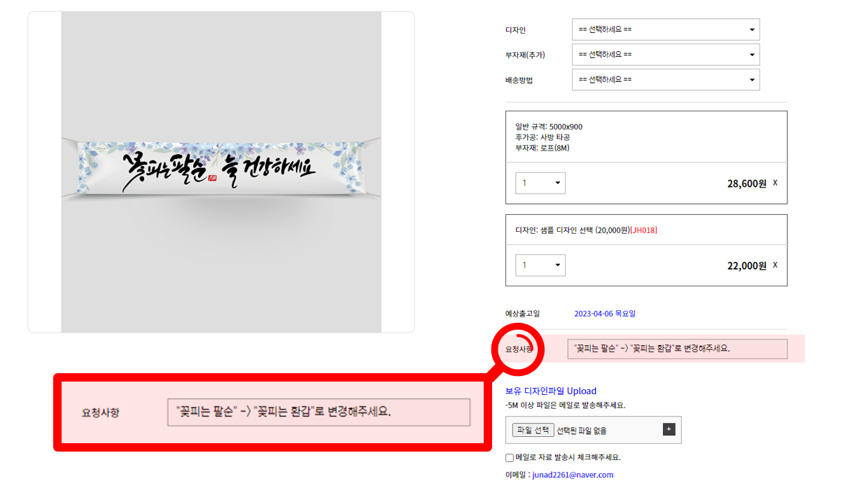Click the 메일로 자료 발송시 체크해주세요 label
The height and width of the screenshot is (495, 868).
(568, 458)
